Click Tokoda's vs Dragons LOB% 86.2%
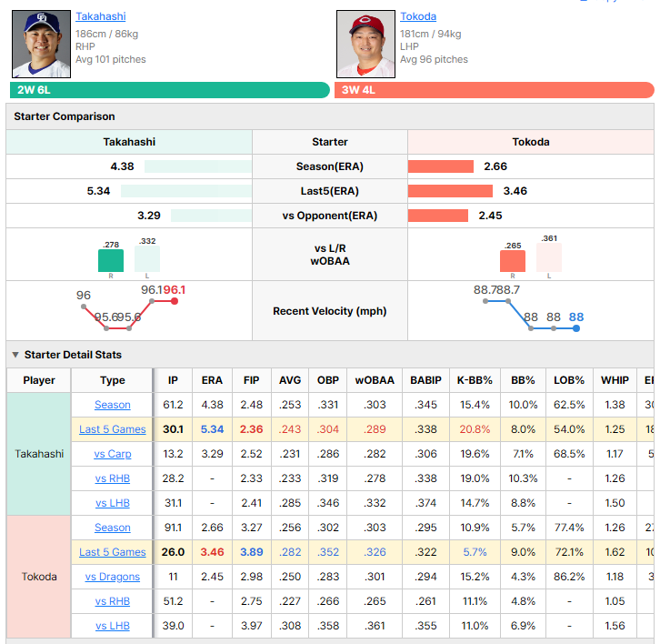Image resolution: width=660 pixels, height=644 pixels. pos(569,577)
